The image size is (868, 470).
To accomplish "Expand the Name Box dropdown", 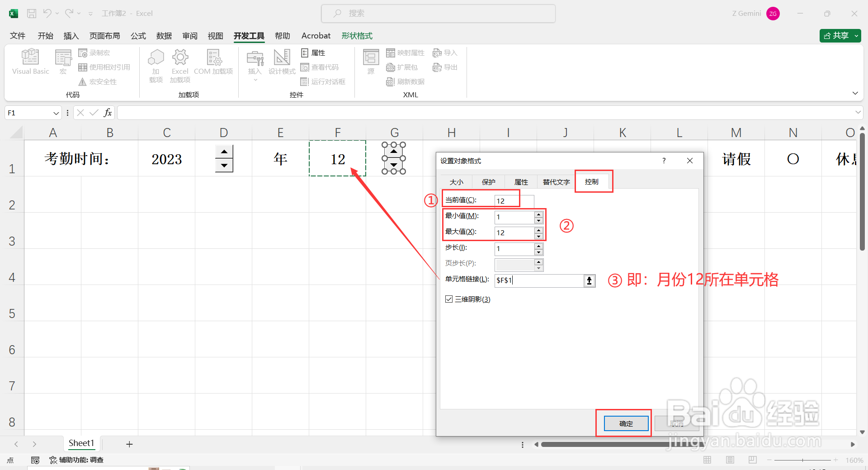I will [x=56, y=113].
